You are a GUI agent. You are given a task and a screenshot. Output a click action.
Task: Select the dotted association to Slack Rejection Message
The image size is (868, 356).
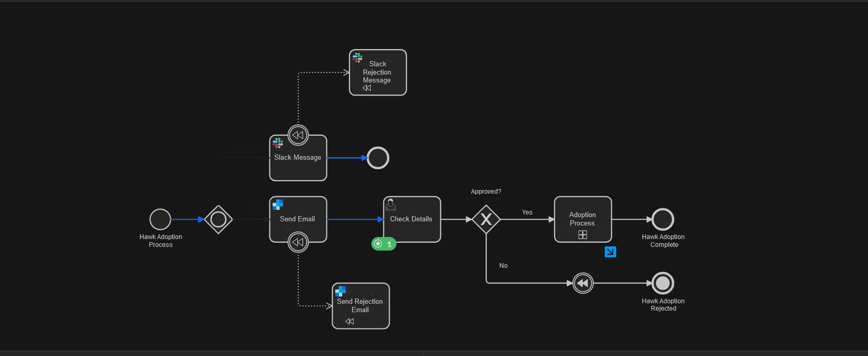(298, 98)
